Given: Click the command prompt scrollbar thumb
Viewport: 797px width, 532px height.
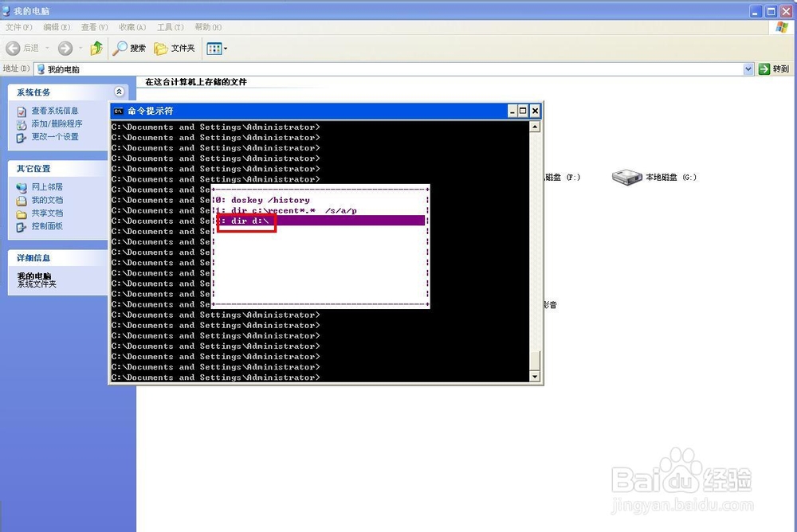Looking at the screenshot, I should tap(534, 360).
